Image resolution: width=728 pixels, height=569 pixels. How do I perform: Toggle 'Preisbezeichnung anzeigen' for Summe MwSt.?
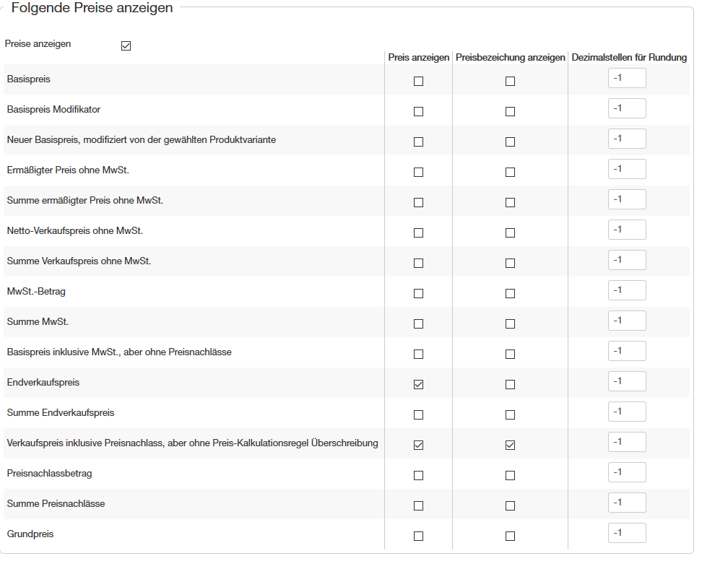tap(511, 324)
